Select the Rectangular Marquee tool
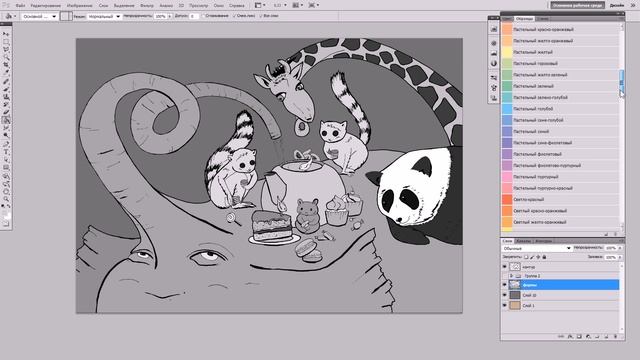Viewport: 640px width, 360px height. pos(6,42)
